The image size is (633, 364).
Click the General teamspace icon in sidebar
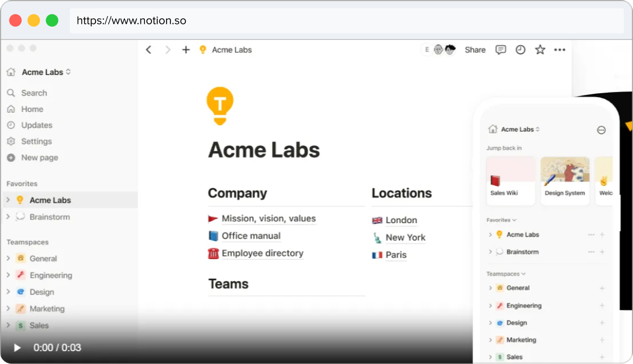click(x=21, y=258)
